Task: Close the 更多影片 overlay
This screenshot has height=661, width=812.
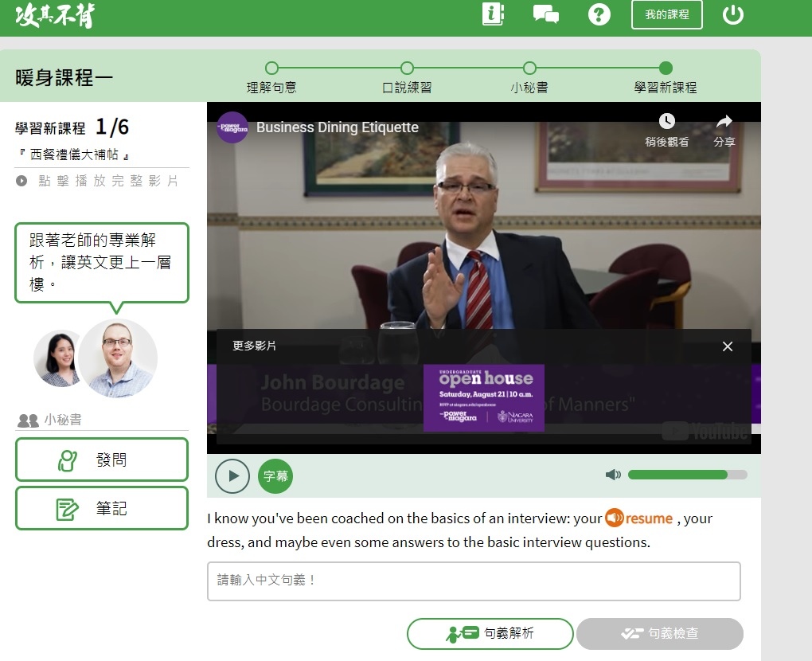Action: (727, 346)
